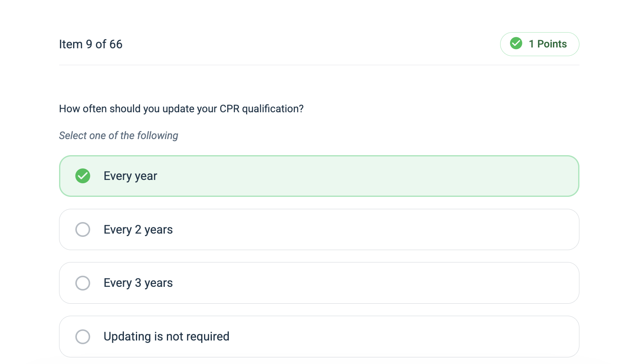Click the 1 Points badge text
The height and width of the screenshot is (364, 636).
548,44
